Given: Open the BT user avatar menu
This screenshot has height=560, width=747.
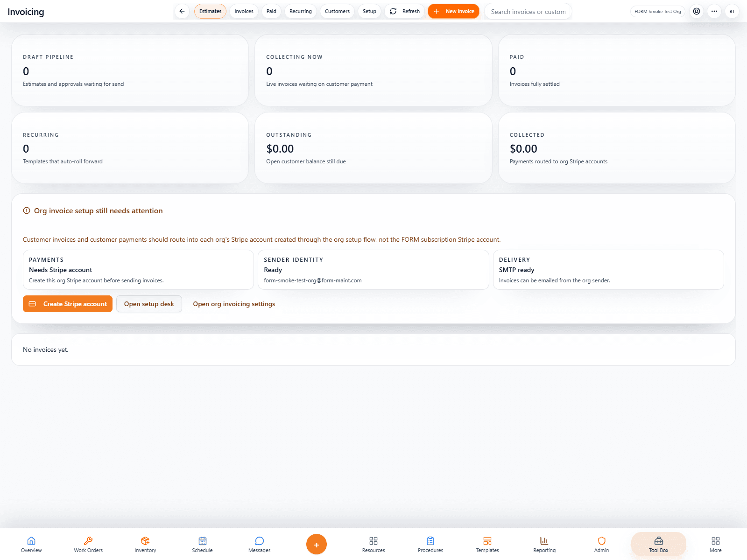Looking at the screenshot, I should click(x=732, y=11).
